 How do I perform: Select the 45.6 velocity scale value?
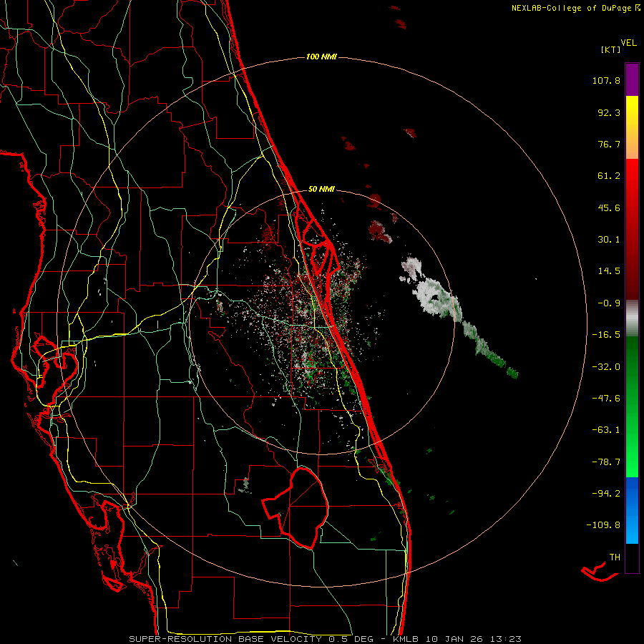pyautogui.click(x=609, y=208)
